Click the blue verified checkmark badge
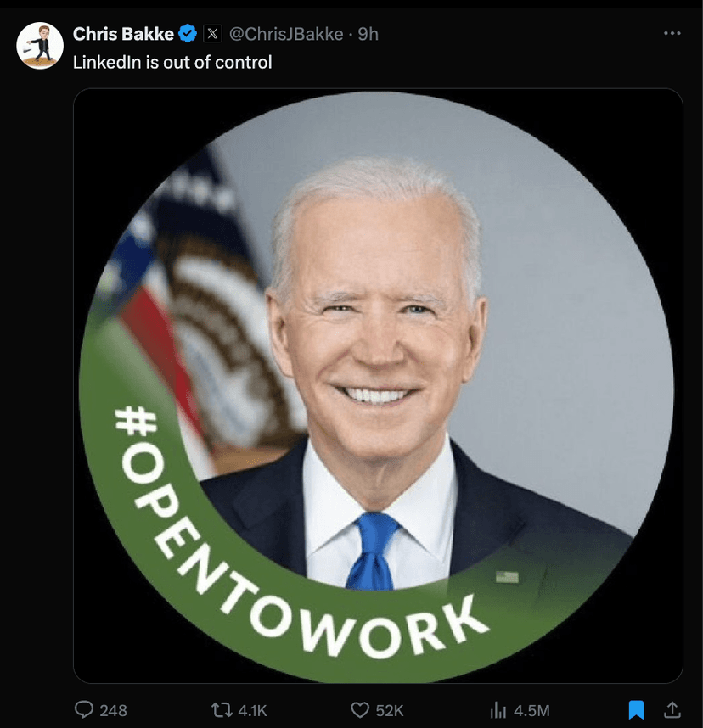 185,34
